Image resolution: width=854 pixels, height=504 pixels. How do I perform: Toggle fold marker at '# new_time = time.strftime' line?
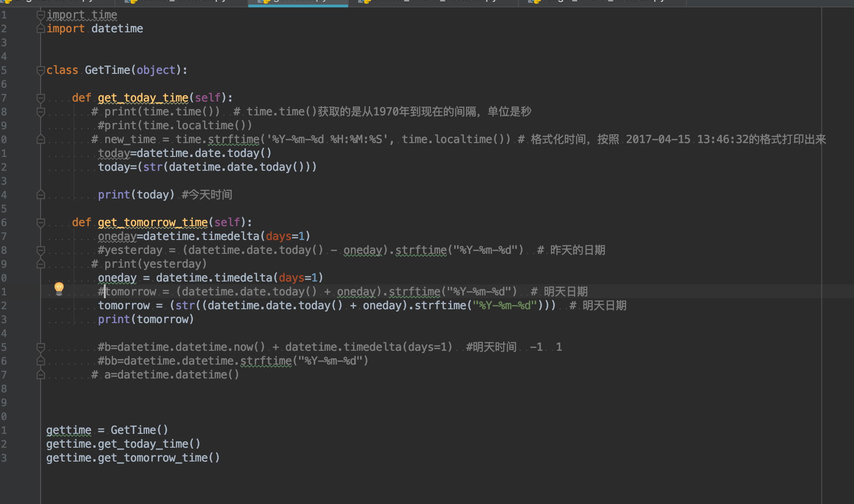tap(41, 139)
